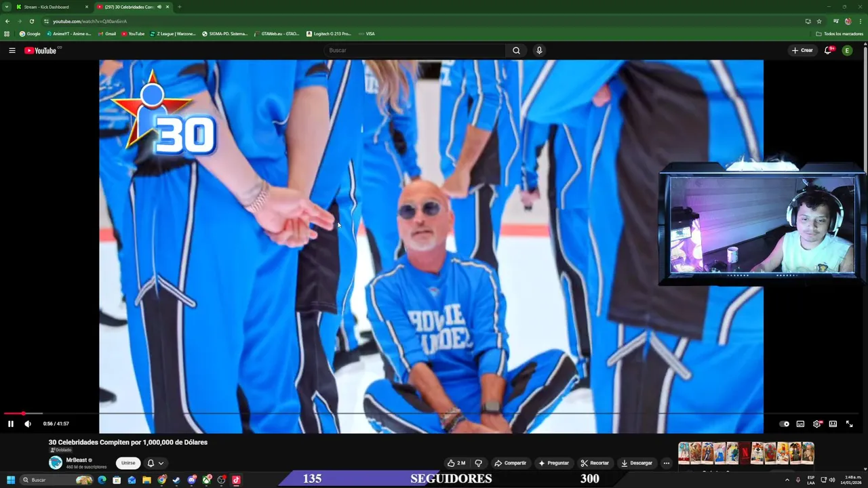Image resolution: width=868 pixels, height=488 pixels.
Task: Click the Windows taskbar Buscar box
Action: (x=56, y=480)
